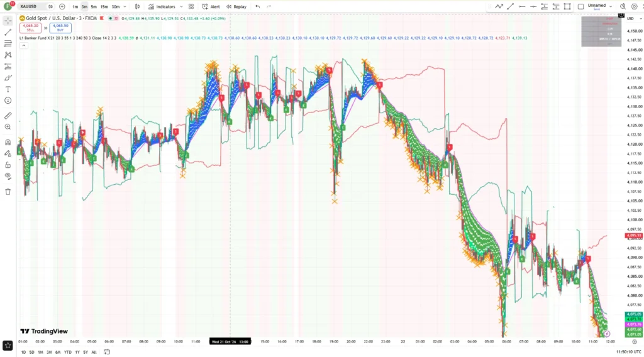Viewport: 644px width, 357px height.
Task: Open the Indicators dialog
Action: click(162, 6)
